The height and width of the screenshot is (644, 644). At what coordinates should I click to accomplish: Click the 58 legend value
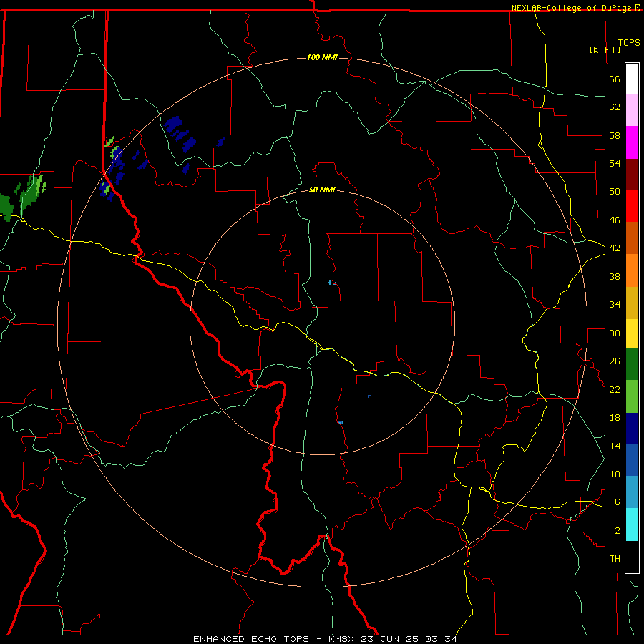615,135
